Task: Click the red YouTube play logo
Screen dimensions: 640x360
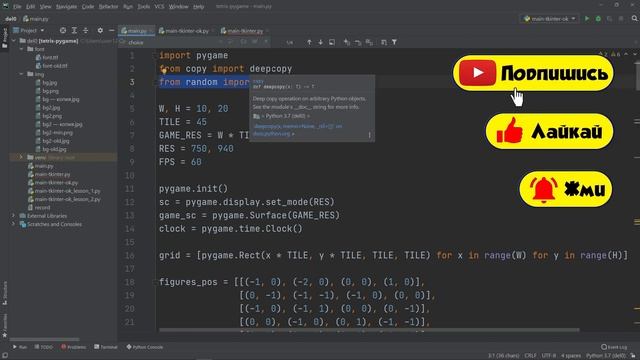Action: click(x=478, y=73)
